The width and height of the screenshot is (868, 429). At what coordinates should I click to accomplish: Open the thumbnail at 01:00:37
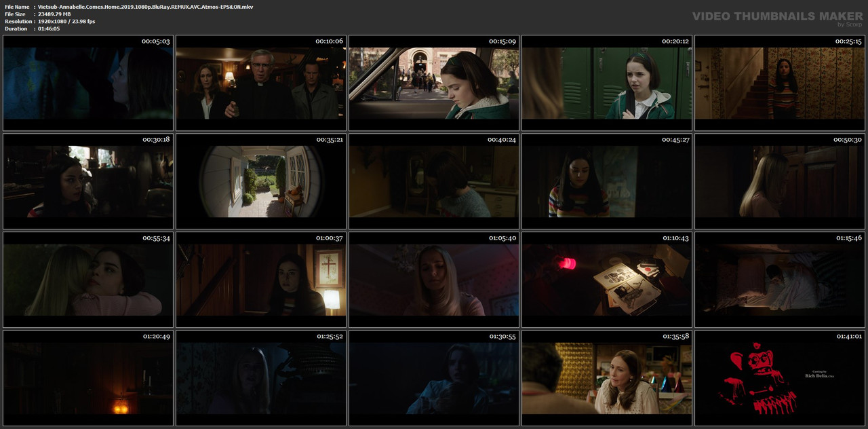tap(261, 280)
